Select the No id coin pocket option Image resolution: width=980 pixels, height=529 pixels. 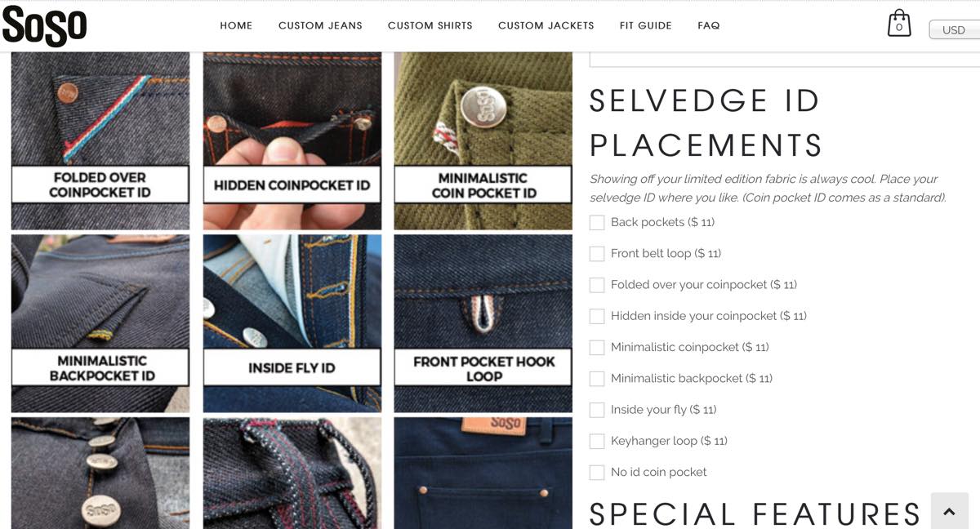pyautogui.click(x=597, y=472)
